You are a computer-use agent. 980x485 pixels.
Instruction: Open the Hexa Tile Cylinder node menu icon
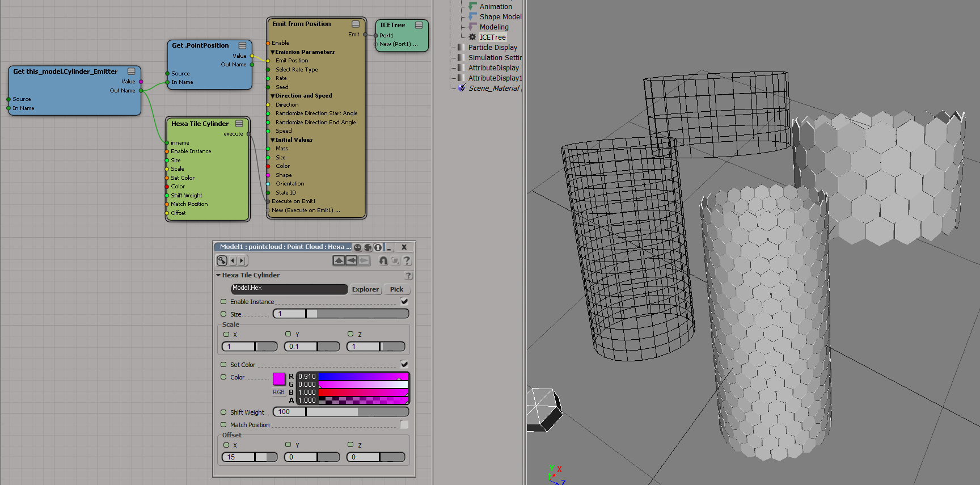point(239,124)
